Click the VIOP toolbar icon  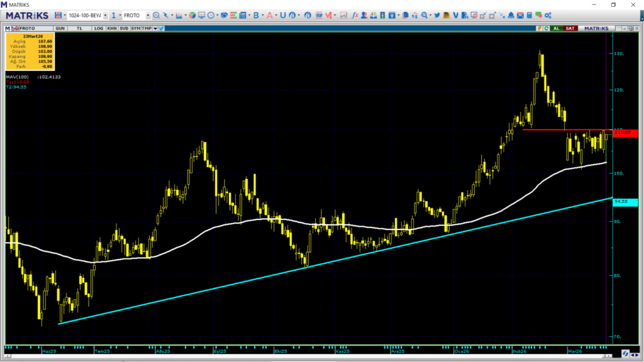point(319,15)
